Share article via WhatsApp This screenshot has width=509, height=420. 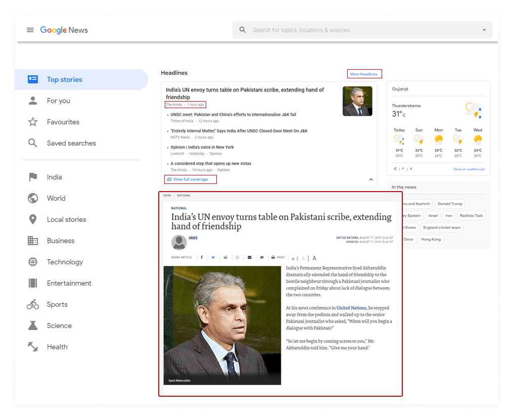[x=237, y=257]
